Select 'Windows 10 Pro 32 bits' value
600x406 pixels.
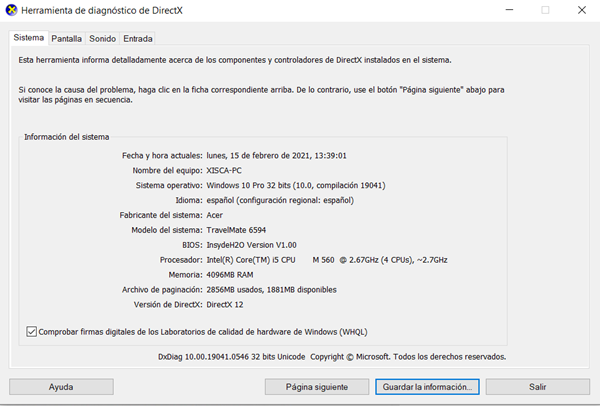coord(248,186)
